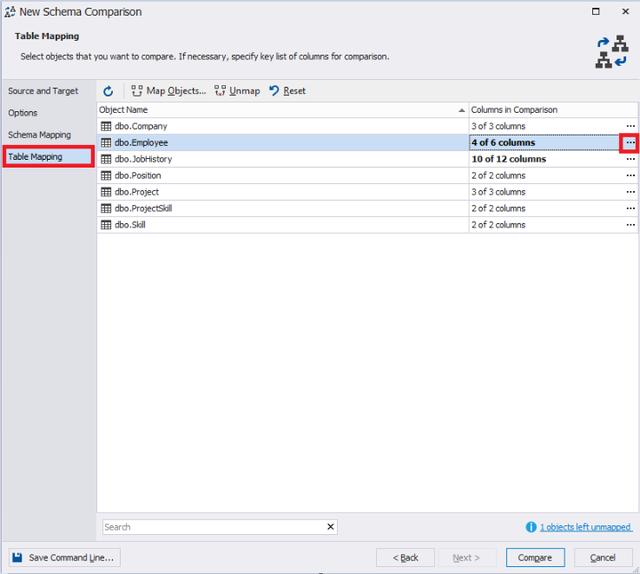Select the Table Mapping page
640x574 pixels.
[48, 157]
